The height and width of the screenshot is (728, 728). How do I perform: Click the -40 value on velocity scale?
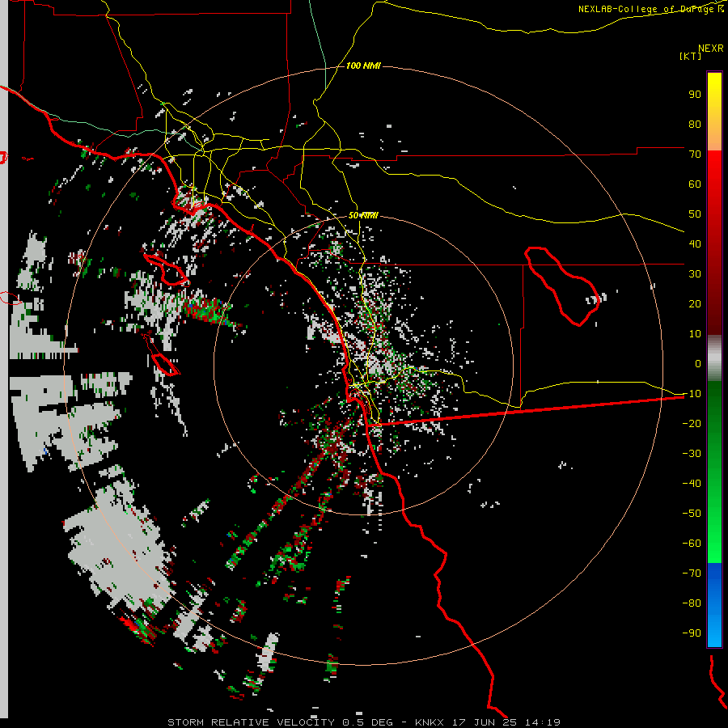coord(692,484)
